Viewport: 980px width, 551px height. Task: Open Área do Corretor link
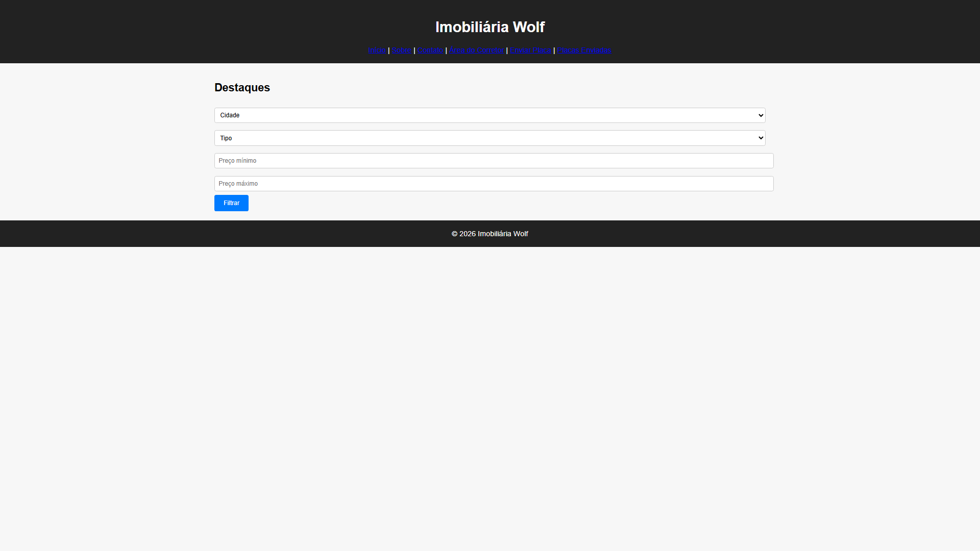pyautogui.click(x=476, y=50)
